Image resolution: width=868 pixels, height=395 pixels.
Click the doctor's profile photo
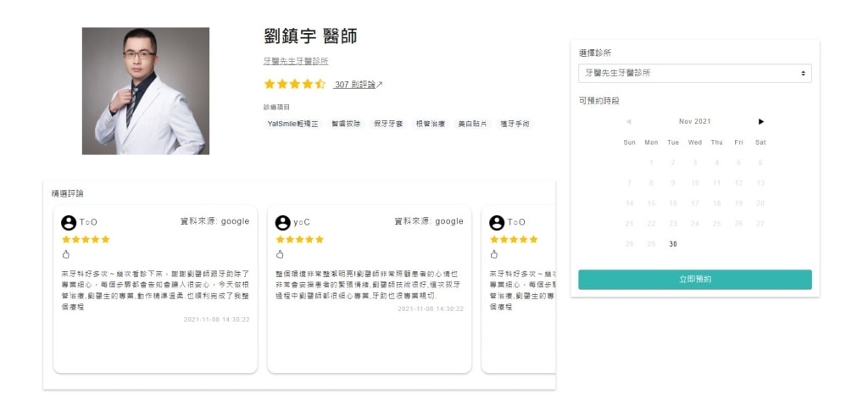point(145,91)
